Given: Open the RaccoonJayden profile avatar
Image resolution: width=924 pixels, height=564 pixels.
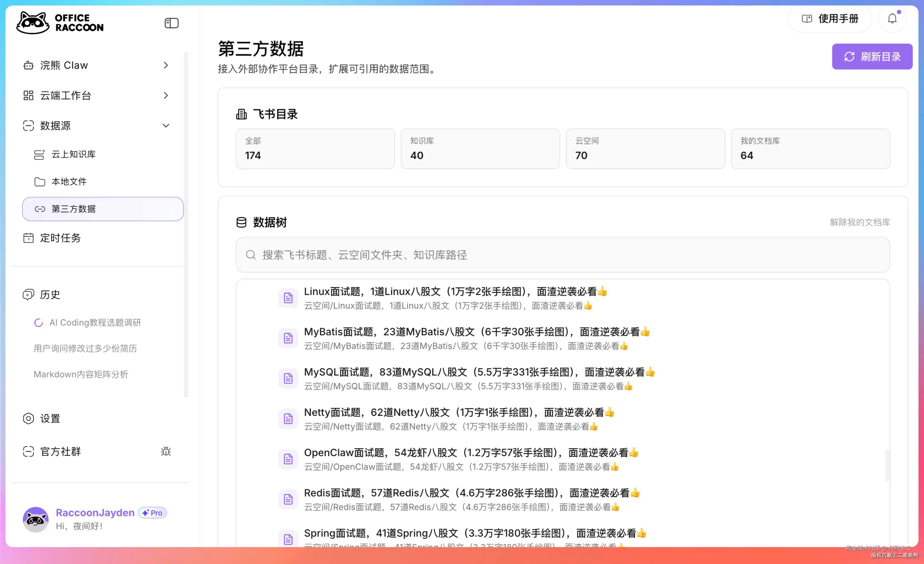Looking at the screenshot, I should point(36,519).
